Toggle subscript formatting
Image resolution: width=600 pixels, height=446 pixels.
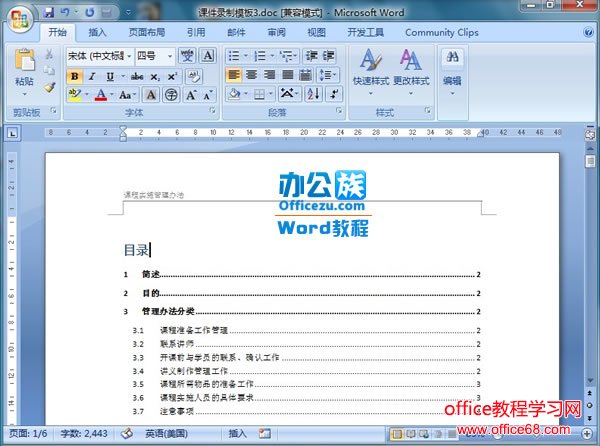155,77
